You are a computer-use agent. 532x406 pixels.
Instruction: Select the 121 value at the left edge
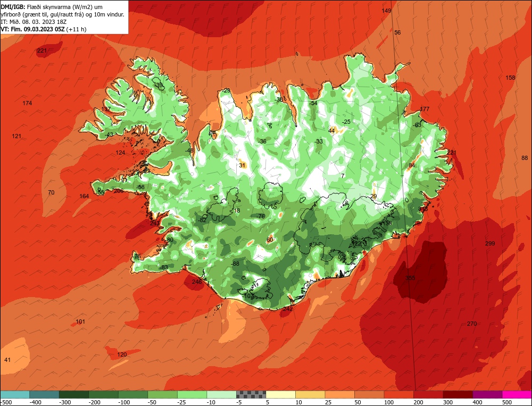pyautogui.click(x=16, y=136)
